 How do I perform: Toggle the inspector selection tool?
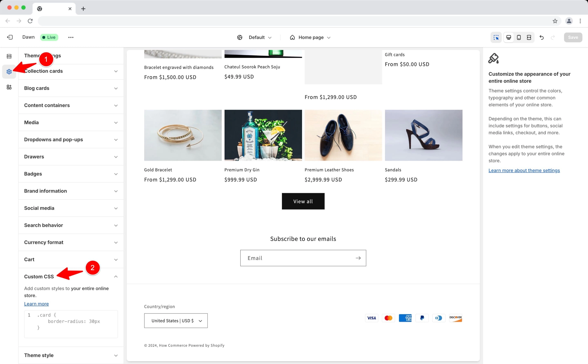pyautogui.click(x=496, y=37)
